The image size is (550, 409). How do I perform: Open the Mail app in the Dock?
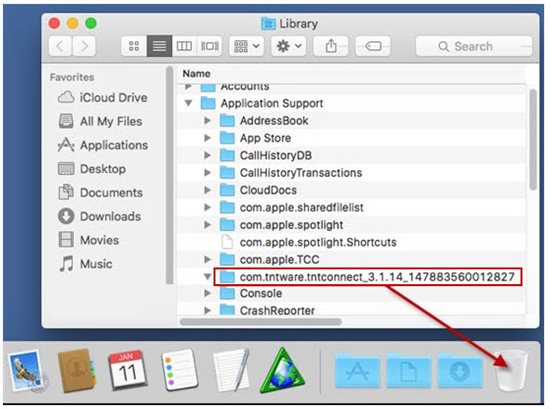tap(27, 371)
